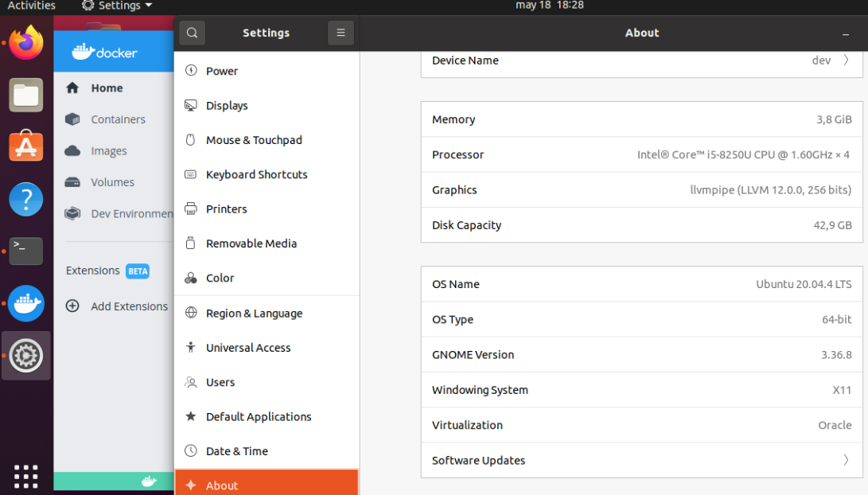Open the Settings app menu in top bar
Image resolution: width=868 pixels, height=495 pixels.
click(x=117, y=6)
